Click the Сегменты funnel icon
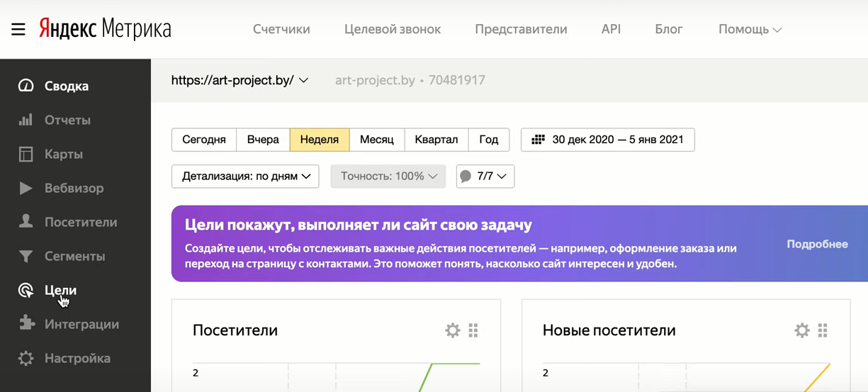Viewport: 868px width, 392px height. [x=26, y=256]
